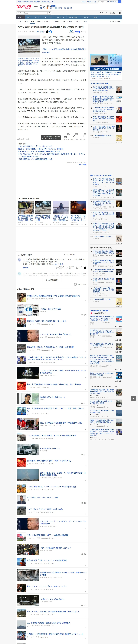Select スポーツ category tab
Screen dimensions: 138x644
click(x=56, y=21)
